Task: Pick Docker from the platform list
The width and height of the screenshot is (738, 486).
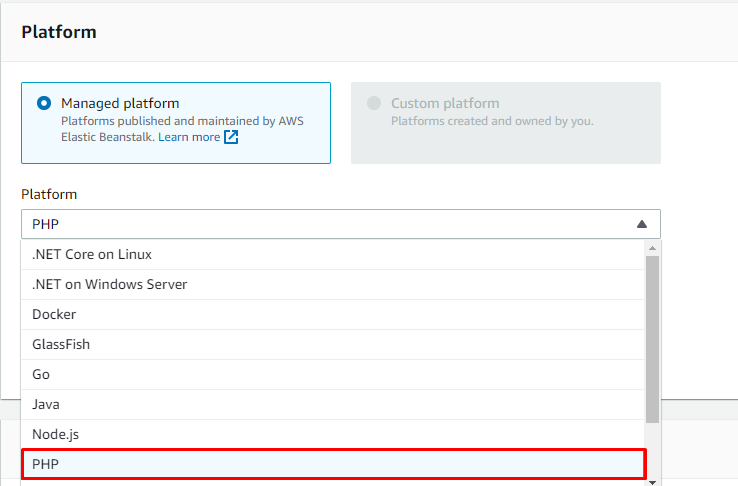Action: 332,315
